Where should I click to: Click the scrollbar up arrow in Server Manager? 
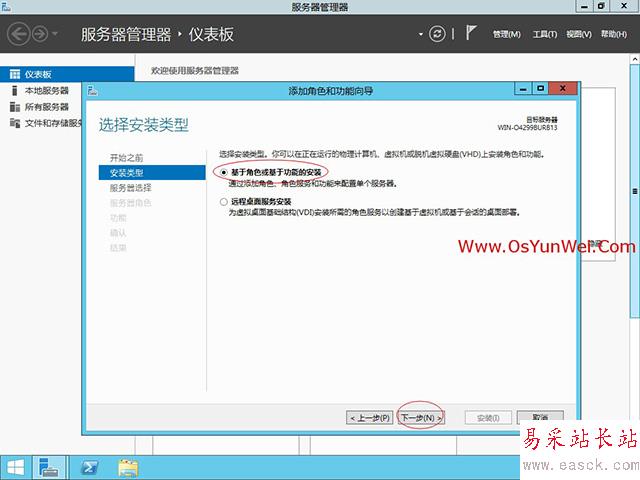635,59
